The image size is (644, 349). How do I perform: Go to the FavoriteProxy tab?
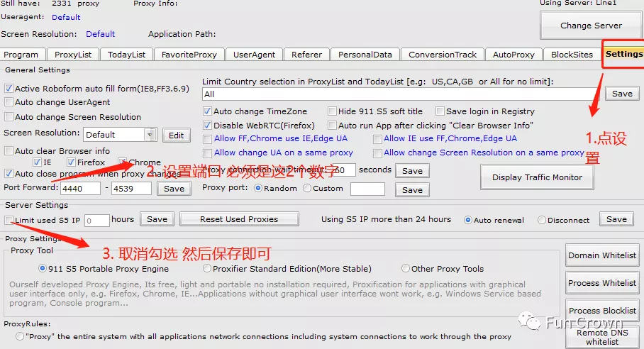pos(189,55)
